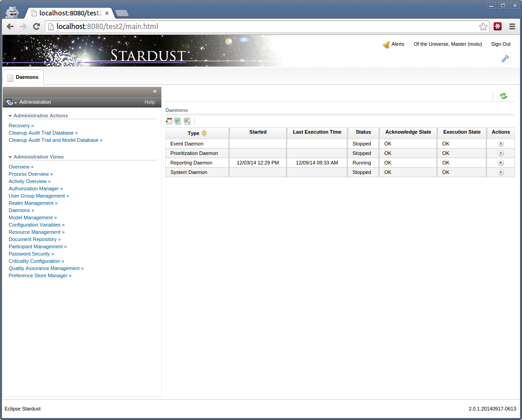Select the Reporting Daemon row name
The width and height of the screenshot is (522, 420).
click(x=191, y=163)
